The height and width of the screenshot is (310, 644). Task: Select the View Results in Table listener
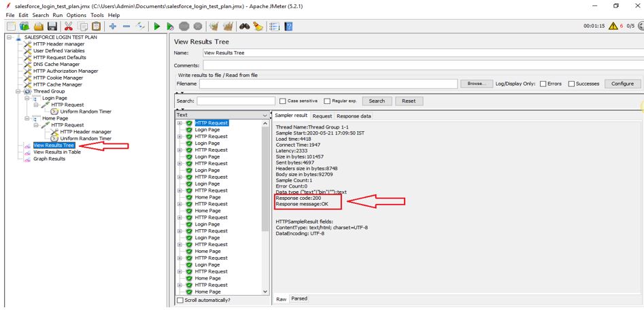[56, 152]
